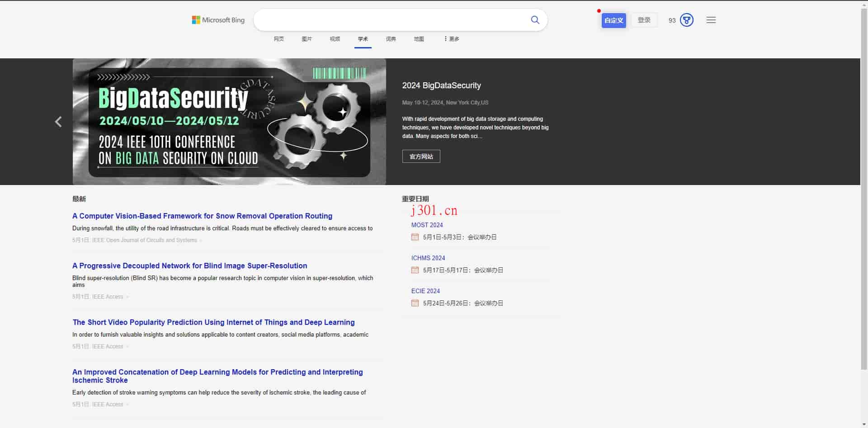Image resolution: width=868 pixels, height=428 pixels.
Task: Open the 2024 BigDataSecurity title
Action: point(441,86)
